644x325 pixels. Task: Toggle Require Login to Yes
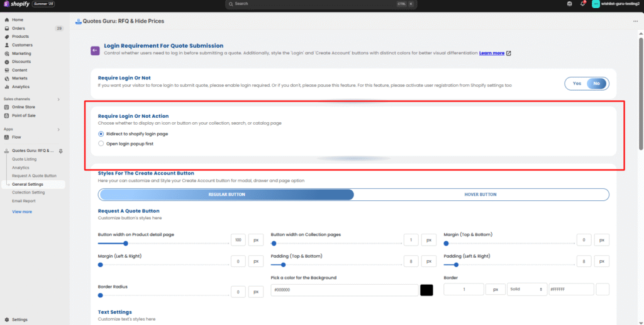point(577,83)
